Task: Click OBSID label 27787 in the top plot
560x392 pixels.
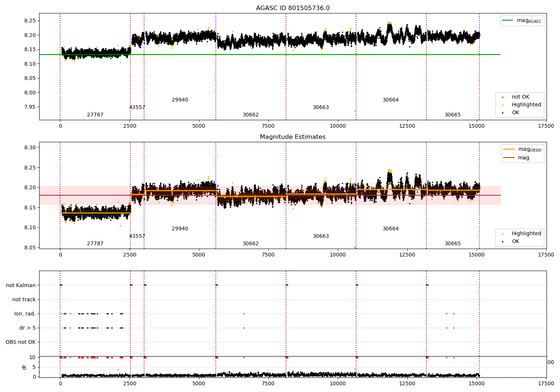Action: [x=95, y=115]
